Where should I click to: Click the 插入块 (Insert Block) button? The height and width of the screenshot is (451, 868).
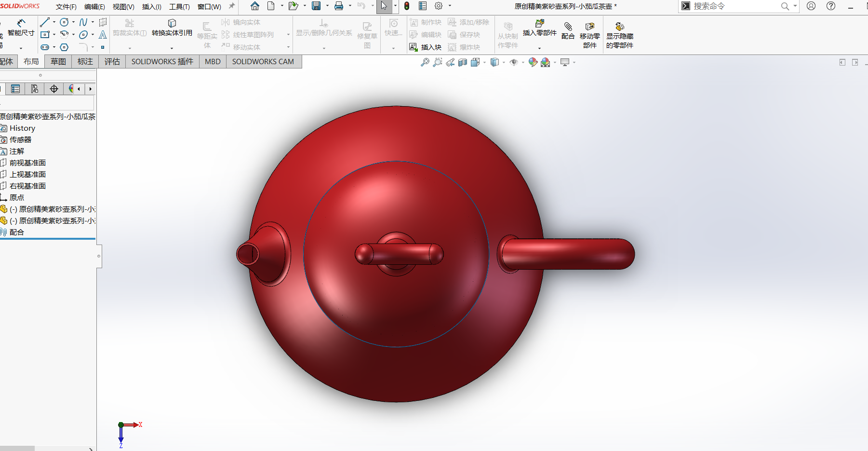pyautogui.click(x=425, y=47)
